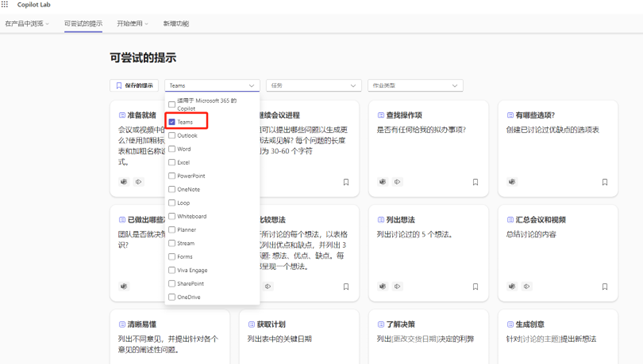Switch to the 可尝试的提示 tab
Screen dimensions: 643x364
pos(83,24)
